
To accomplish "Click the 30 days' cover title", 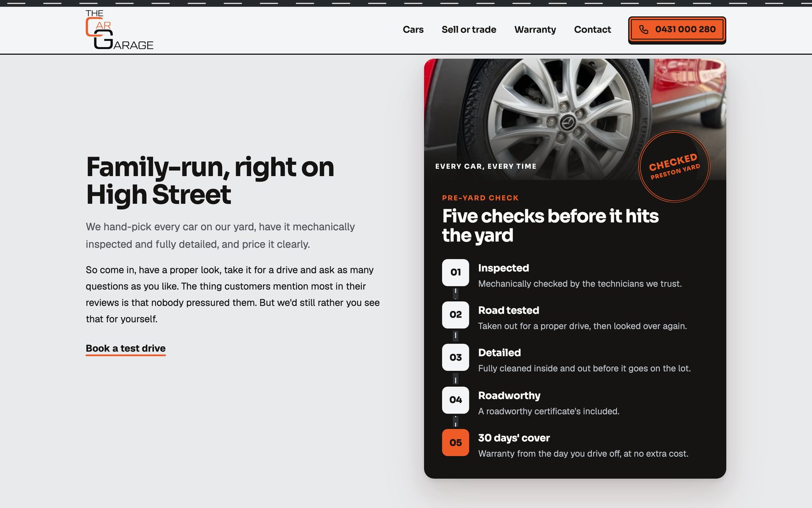I will (x=514, y=438).
